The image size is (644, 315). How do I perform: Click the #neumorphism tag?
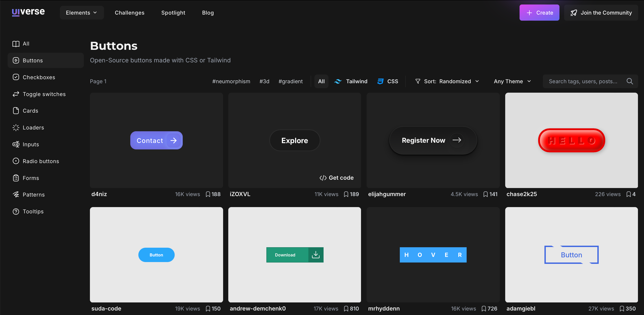231,81
